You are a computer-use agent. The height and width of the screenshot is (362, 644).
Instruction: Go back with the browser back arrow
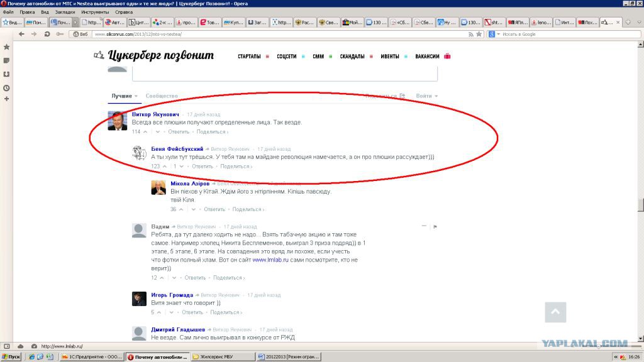(x=21, y=34)
